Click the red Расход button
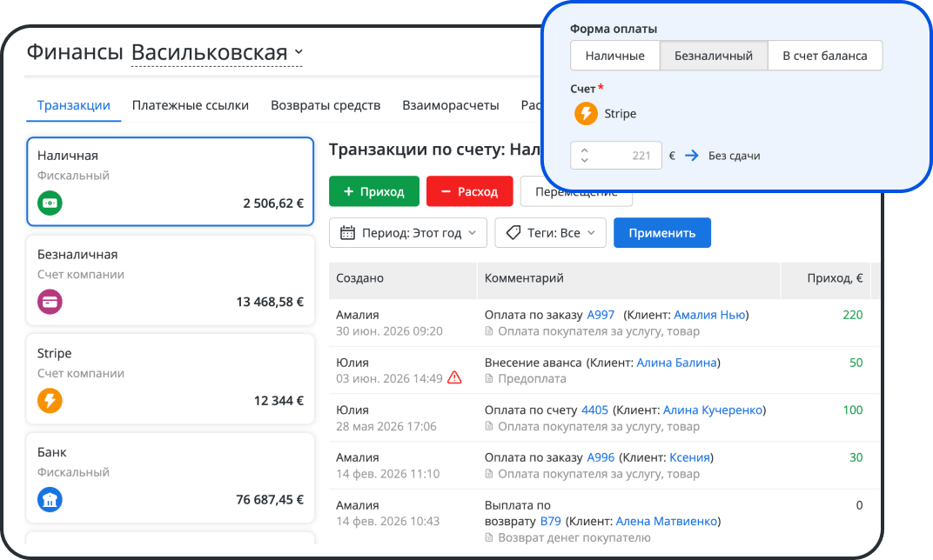Viewport: 933px width, 560px height. [469, 191]
